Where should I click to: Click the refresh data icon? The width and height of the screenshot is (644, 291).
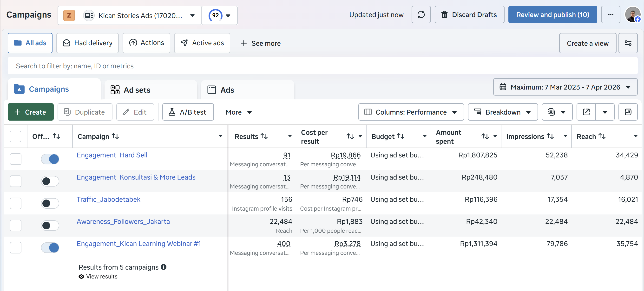point(421,15)
